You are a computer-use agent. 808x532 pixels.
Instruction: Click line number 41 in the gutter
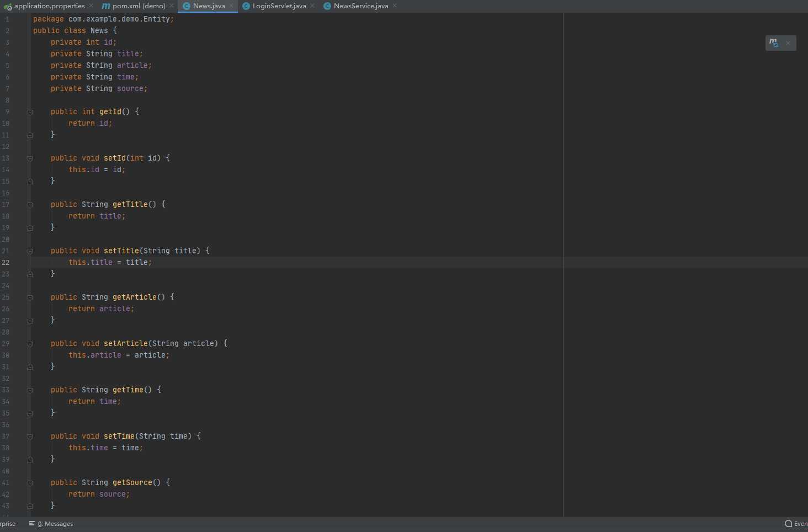[6, 483]
